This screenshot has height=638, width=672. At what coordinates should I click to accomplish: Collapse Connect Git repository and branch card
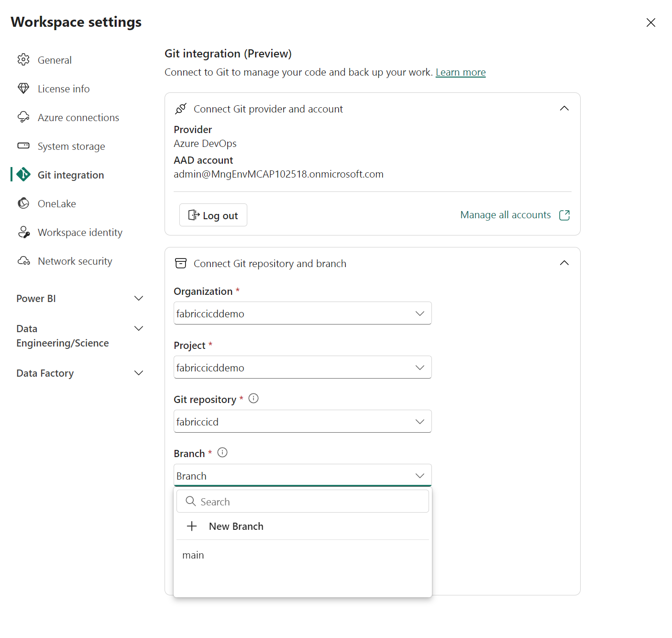[x=564, y=263]
